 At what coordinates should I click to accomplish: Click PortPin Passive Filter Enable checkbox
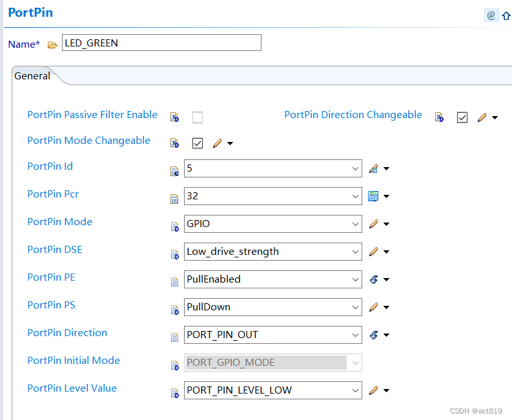(x=198, y=117)
